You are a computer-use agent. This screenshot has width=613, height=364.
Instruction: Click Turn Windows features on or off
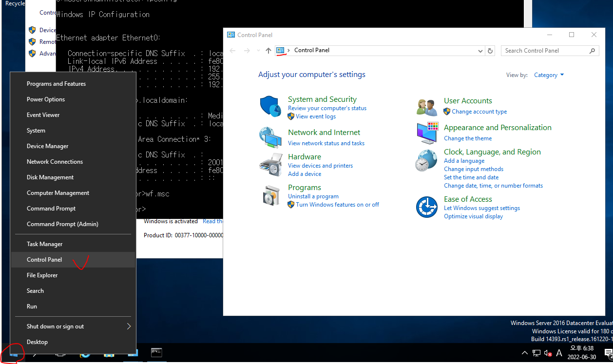[x=337, y=205]
